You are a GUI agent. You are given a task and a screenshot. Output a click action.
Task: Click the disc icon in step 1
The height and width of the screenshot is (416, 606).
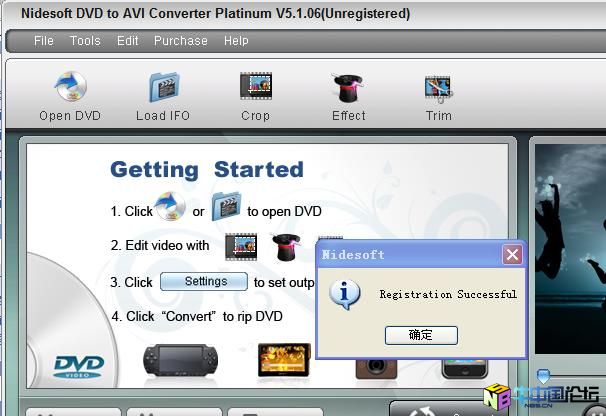pos(170,206)
